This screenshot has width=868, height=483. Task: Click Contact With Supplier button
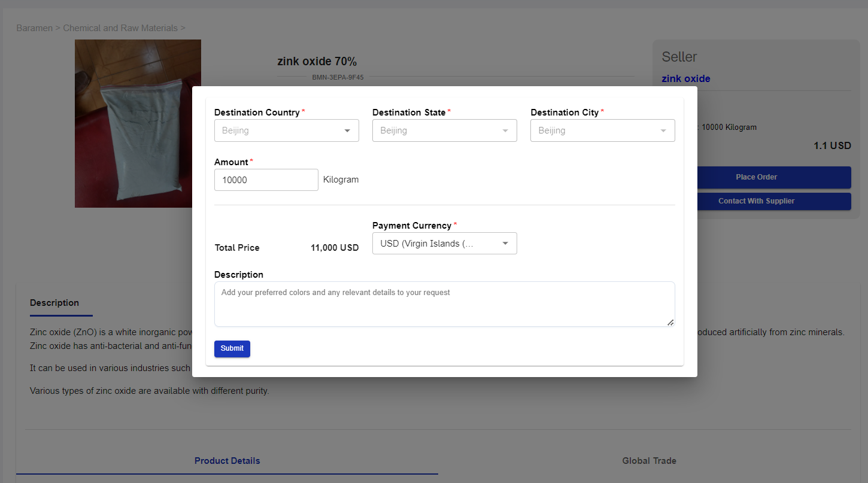pyautogui.click(x=756, y=201)
